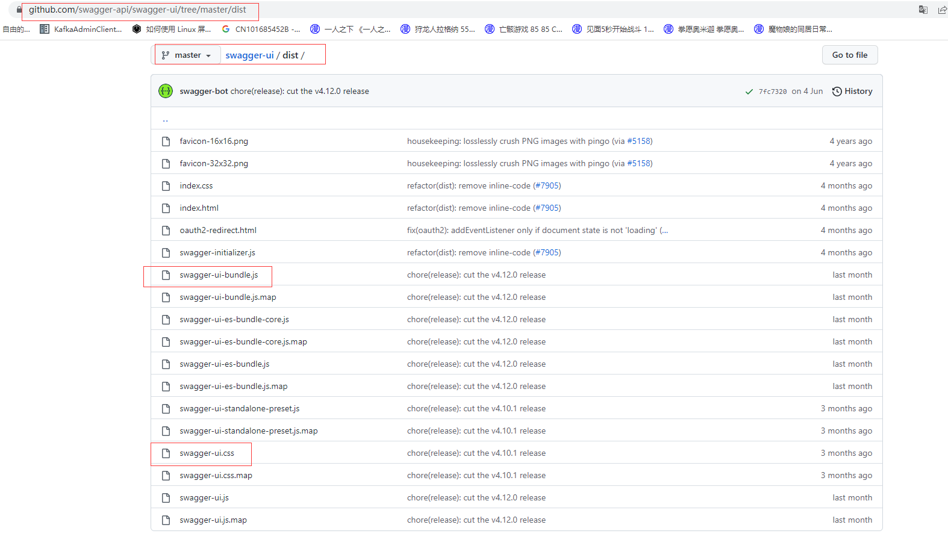Click '4 years ago' in favicon-32x32.png row
This screenshot has width=948, height=560.
coord(850,164)
